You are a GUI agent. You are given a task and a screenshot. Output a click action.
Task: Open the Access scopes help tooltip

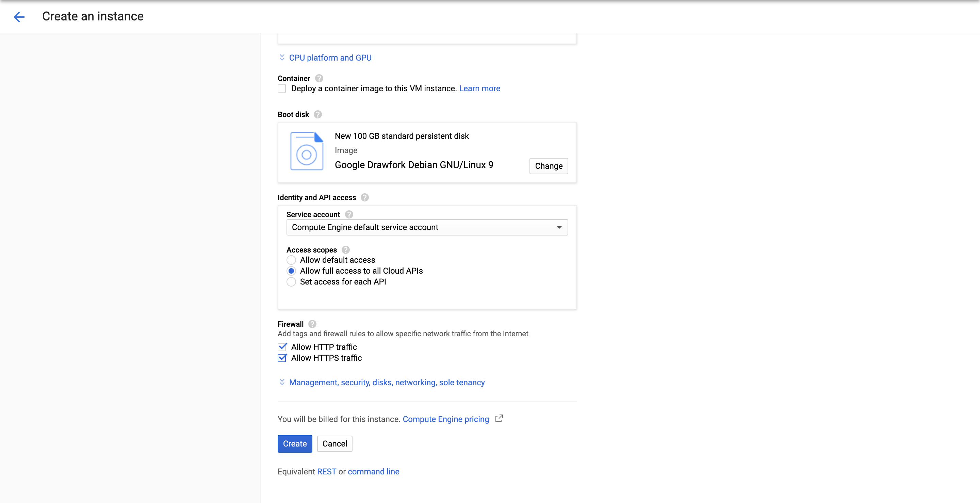[x=346, y=249]
